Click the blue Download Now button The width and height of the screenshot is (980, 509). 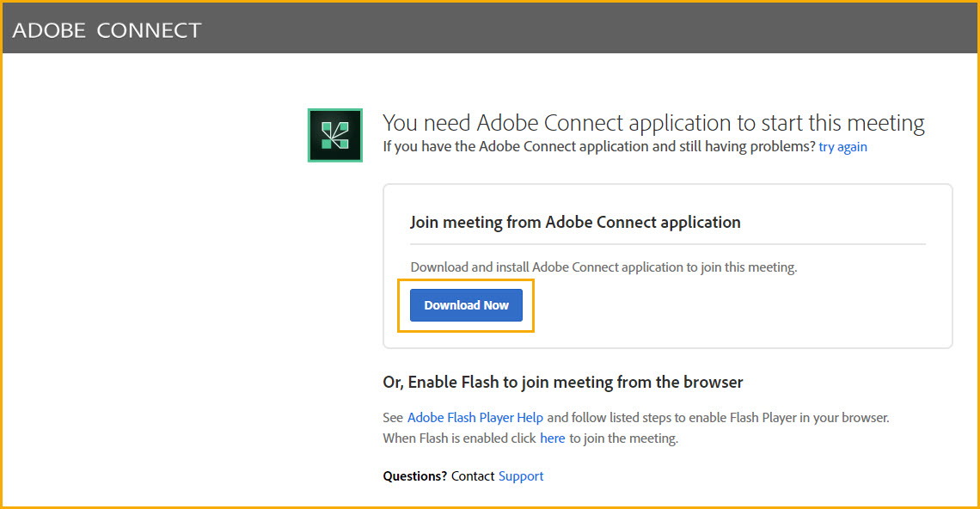pos(466,305)
